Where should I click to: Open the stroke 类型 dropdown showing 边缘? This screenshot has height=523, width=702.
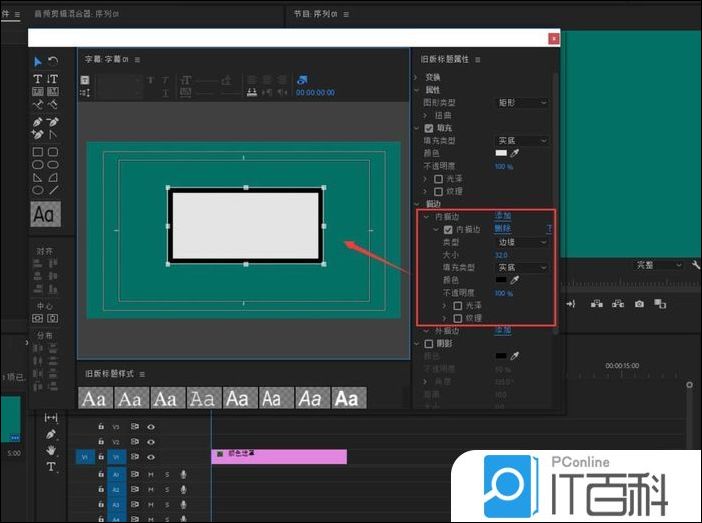click(x=522, y=242)
